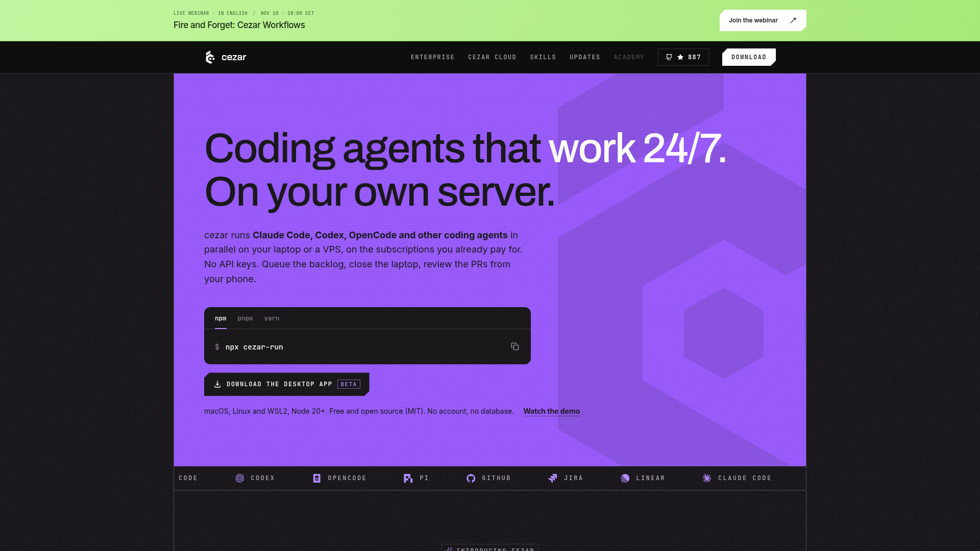Click the headline words work 24/7
This screenshot has width=980, height=551.
637,148
